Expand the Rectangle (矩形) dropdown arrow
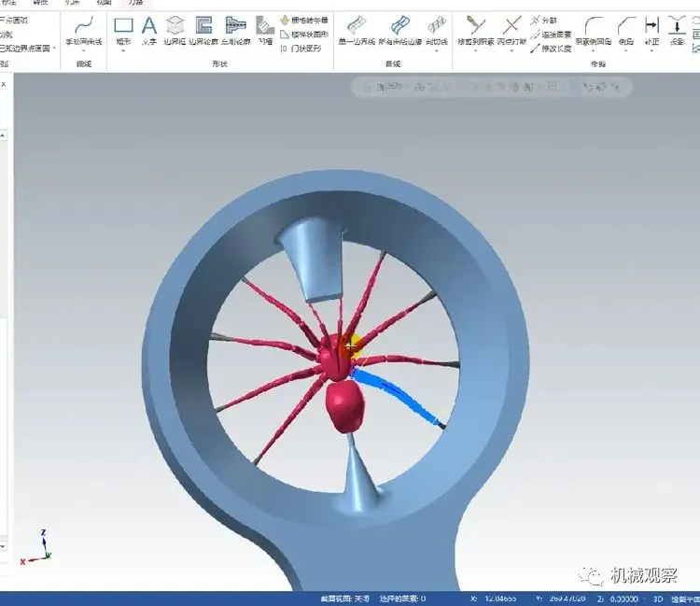This screenshot has height=606, width=700. tap(123, 51)
